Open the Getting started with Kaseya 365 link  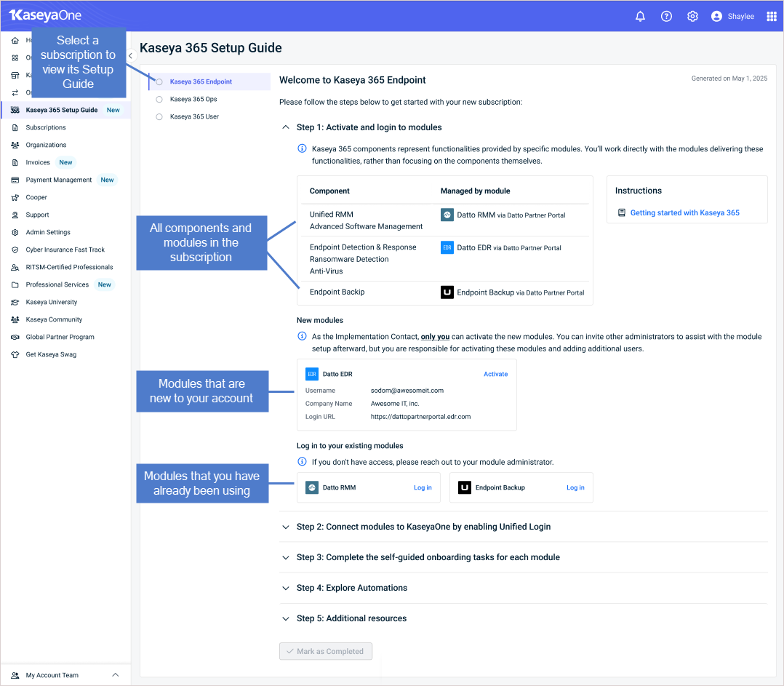point(684,213)
